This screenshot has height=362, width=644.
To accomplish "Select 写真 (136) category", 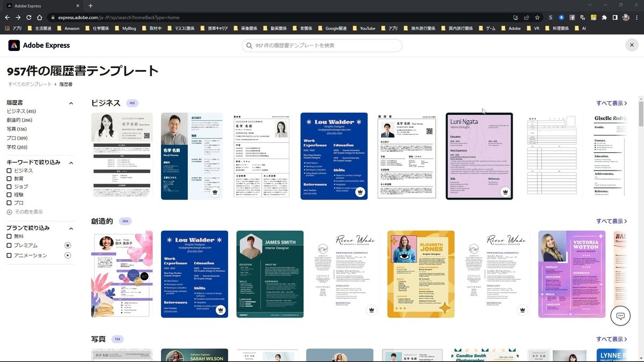I will click(x=17, y=129).
